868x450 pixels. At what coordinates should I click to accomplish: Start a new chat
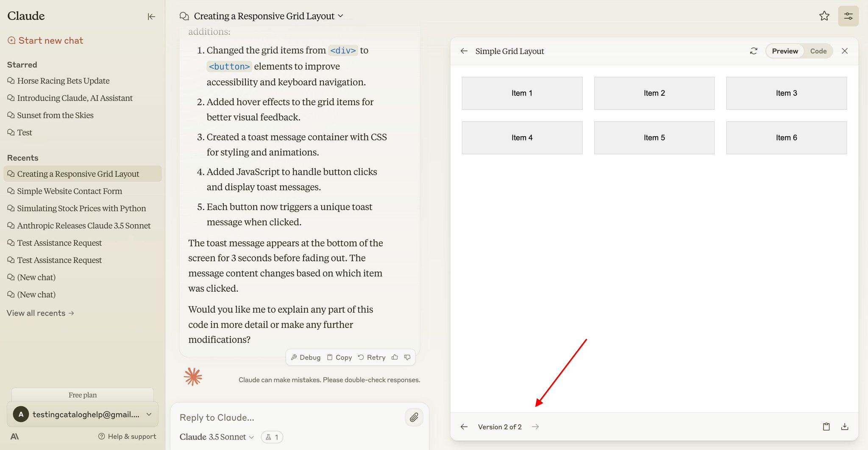tap(45, 40)
